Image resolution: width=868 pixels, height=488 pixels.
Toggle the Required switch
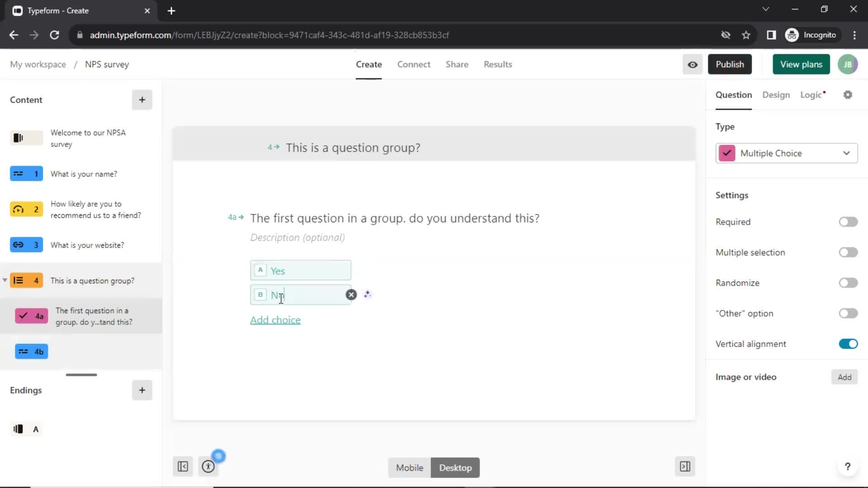tap(848, 222)
